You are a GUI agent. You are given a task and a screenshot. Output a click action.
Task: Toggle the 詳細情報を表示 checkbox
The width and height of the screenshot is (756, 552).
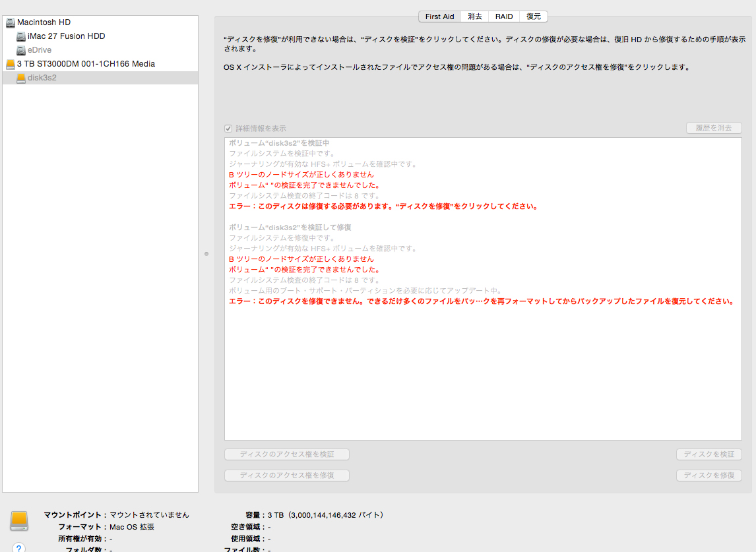[x=228, y=129]
